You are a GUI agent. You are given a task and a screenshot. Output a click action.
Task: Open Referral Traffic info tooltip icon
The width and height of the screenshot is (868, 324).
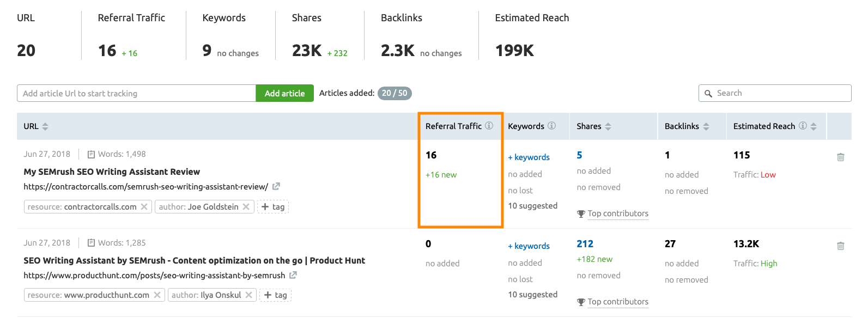489,126
